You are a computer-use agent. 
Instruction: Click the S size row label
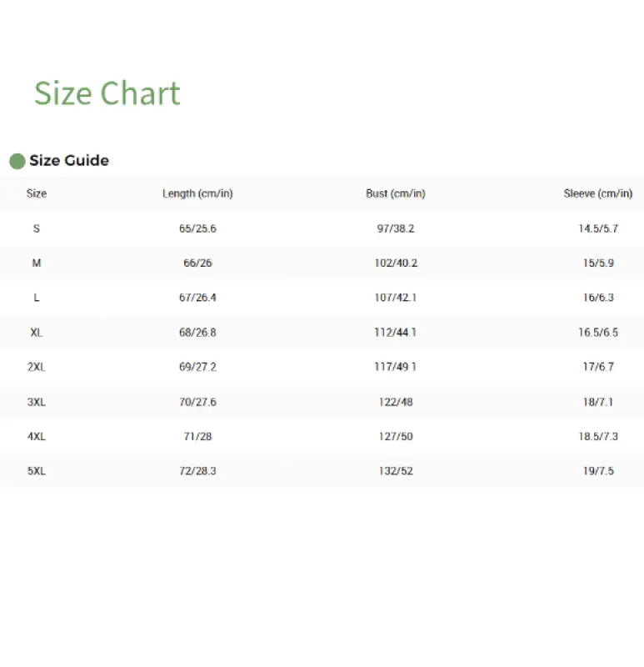(x=37, y=228)
